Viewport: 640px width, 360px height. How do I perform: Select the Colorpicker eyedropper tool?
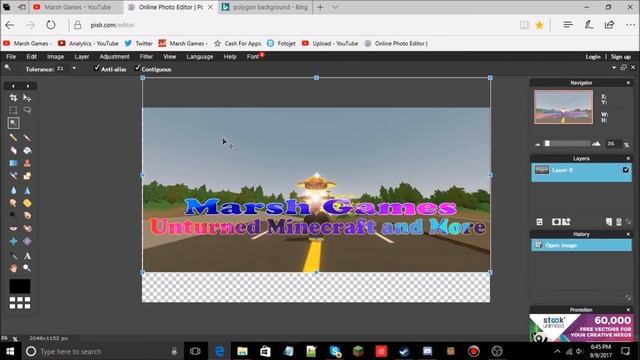click(13, 256)
